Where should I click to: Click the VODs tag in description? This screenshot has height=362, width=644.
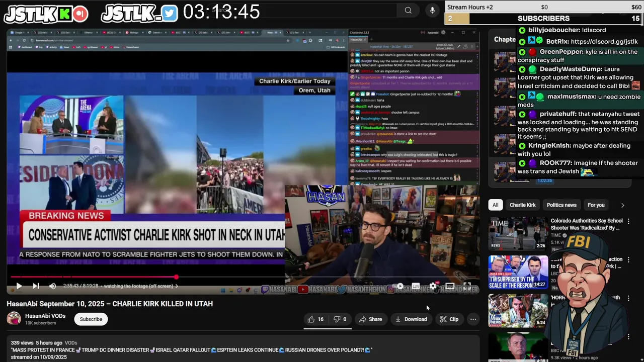tap(71, 343)
